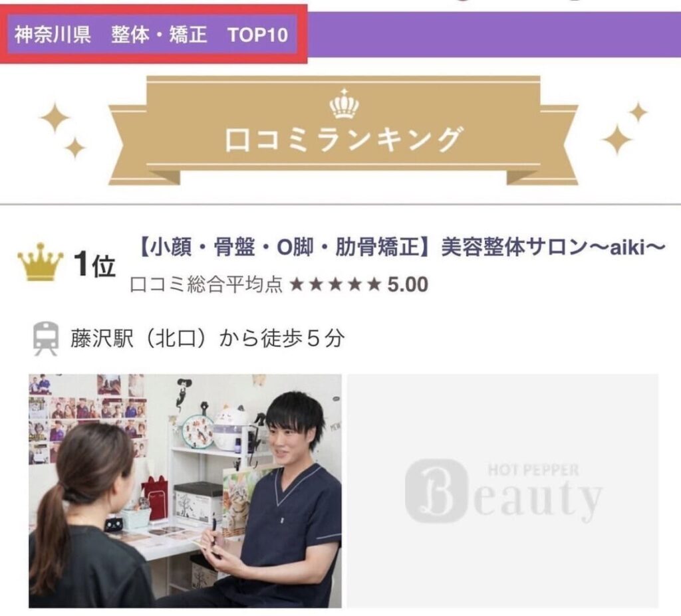681x616 pixels.
Task: Click the purple header bar's empty area
Action: tap(494, 35)
